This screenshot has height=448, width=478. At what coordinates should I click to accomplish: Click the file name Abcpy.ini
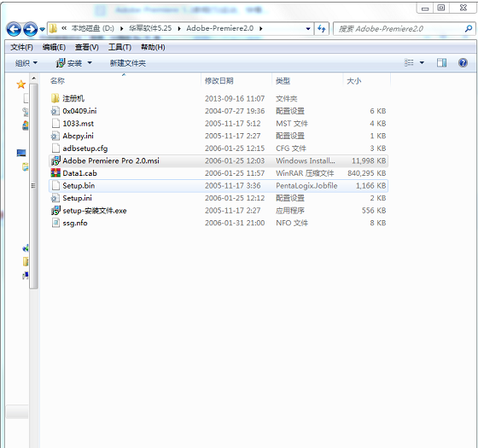pos(78,136)
